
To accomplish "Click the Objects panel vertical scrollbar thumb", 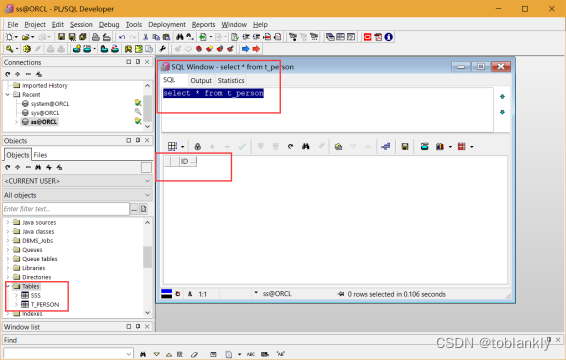I will pyautogui.click(x=147, y=257).
